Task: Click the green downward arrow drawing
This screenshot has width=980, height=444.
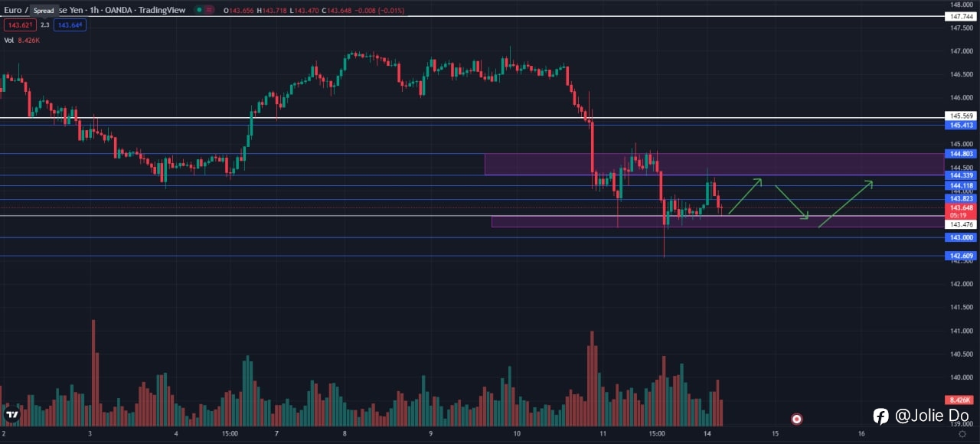Action: click(792, 202)
